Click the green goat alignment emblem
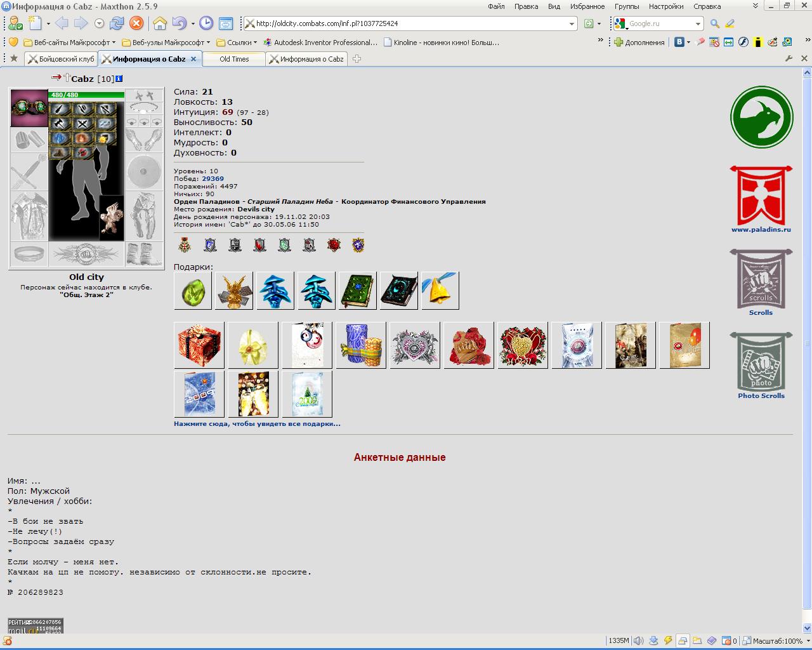Image resolution: width=812 pixels, height=650 pixels. coord(761,117)
